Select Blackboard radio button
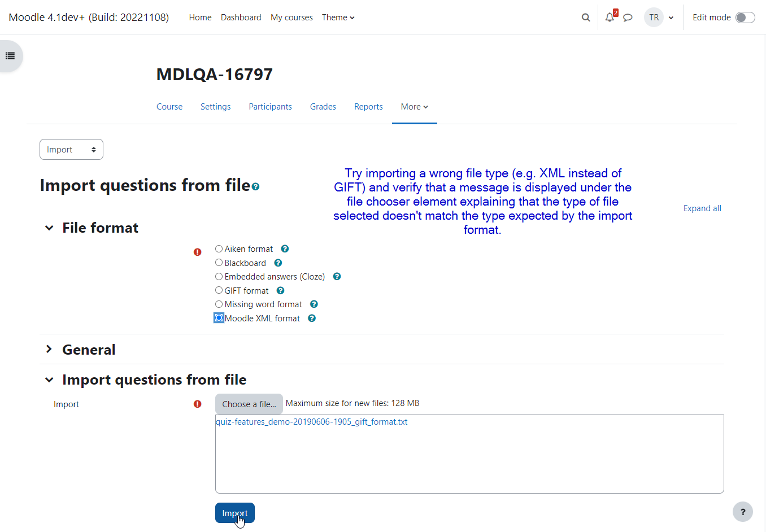The image size is (766, 532). (x=219, y=263)
